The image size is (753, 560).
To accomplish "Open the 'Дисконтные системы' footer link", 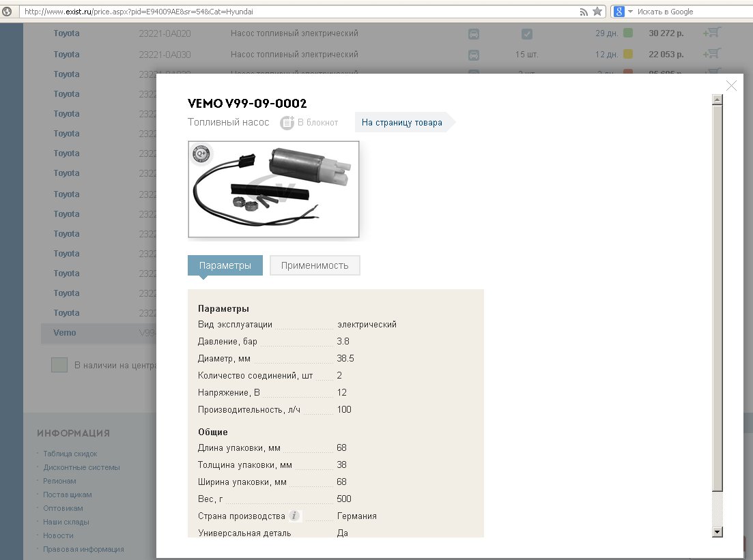I will pos(82,467).
